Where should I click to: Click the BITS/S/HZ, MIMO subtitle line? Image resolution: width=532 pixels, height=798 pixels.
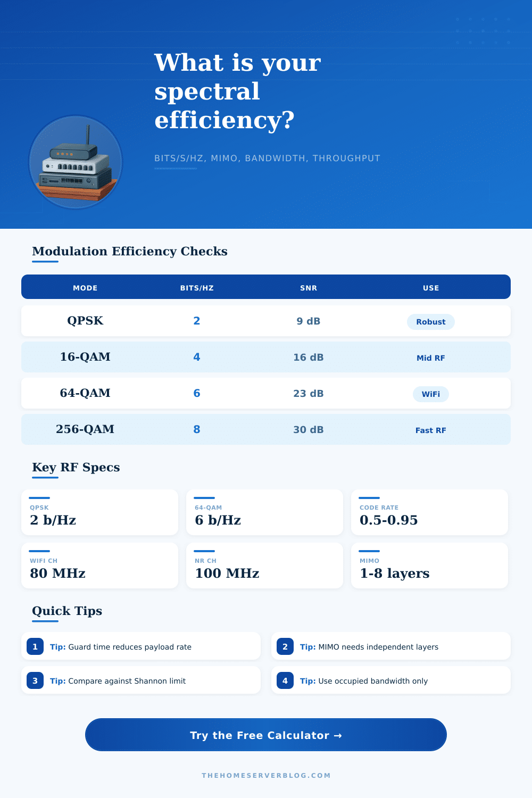coord(267,158)
